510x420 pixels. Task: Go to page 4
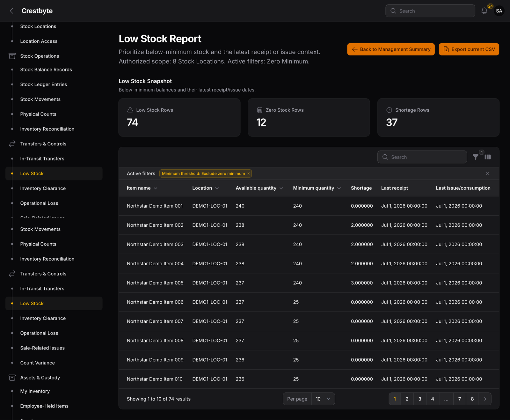[433, 399]
